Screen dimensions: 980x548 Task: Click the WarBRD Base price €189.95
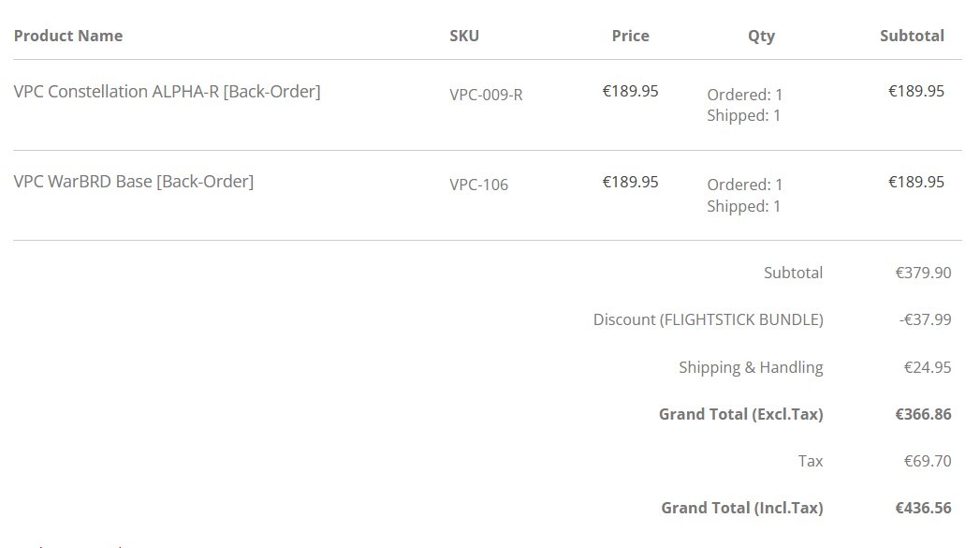(630, 182)
